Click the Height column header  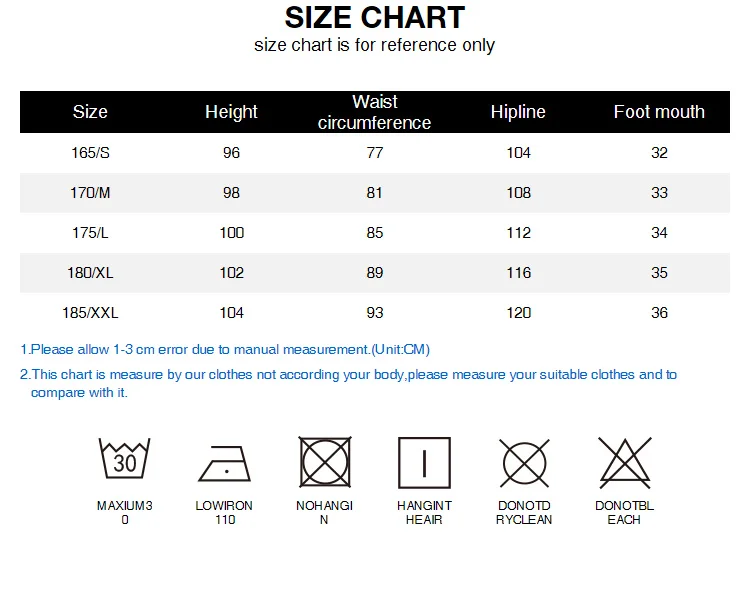tap(232, 112)
